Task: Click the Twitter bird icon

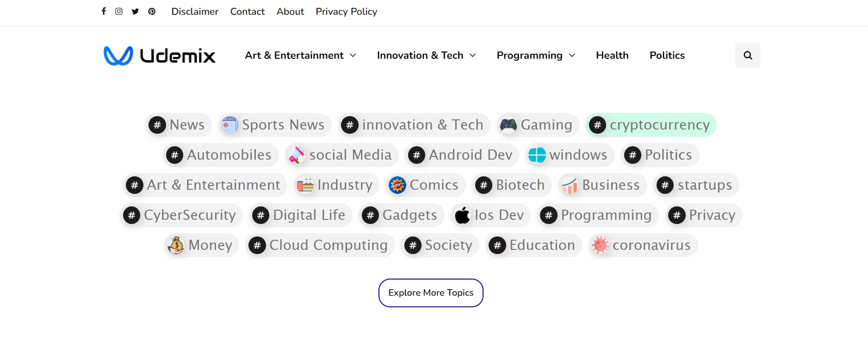Action: coord(135,12)
